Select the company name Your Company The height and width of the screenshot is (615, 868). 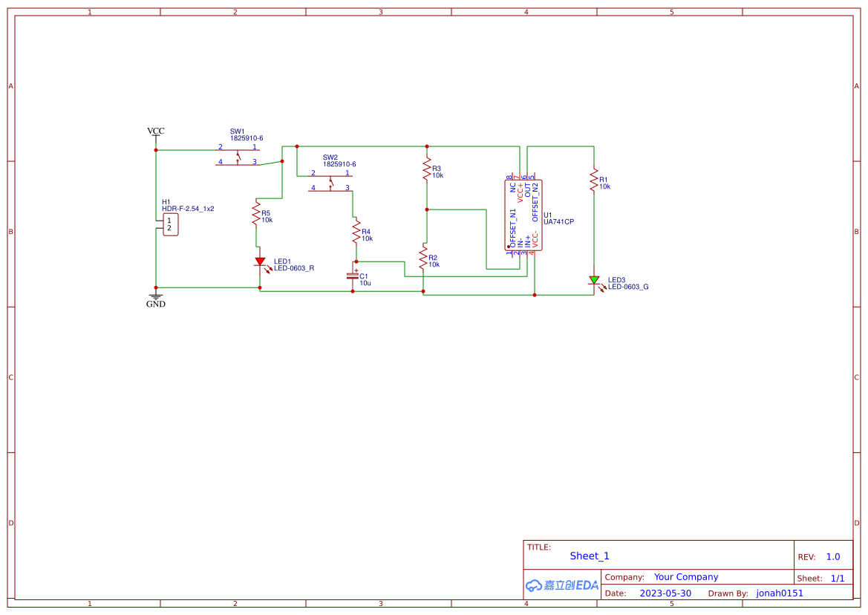[x=685, y=576]
